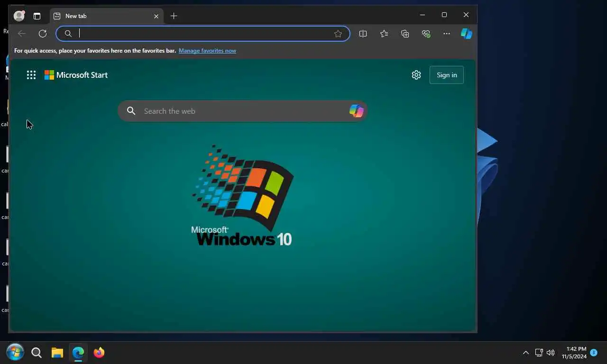
Task: Open volume tray icon
Action: pyautogui.click(x=551, y=353)
